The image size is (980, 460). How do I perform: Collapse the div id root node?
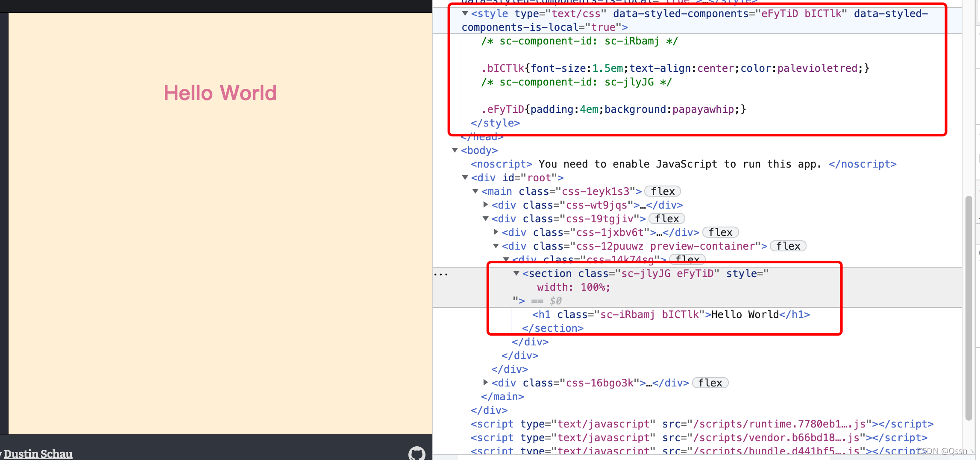click(x=465, y=178)
